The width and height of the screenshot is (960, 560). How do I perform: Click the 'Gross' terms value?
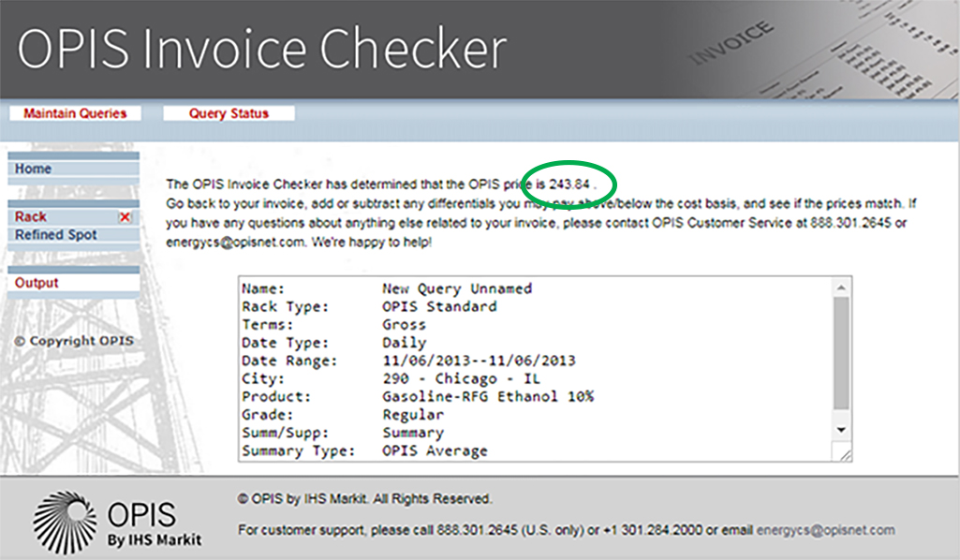(x=404, y=324)
